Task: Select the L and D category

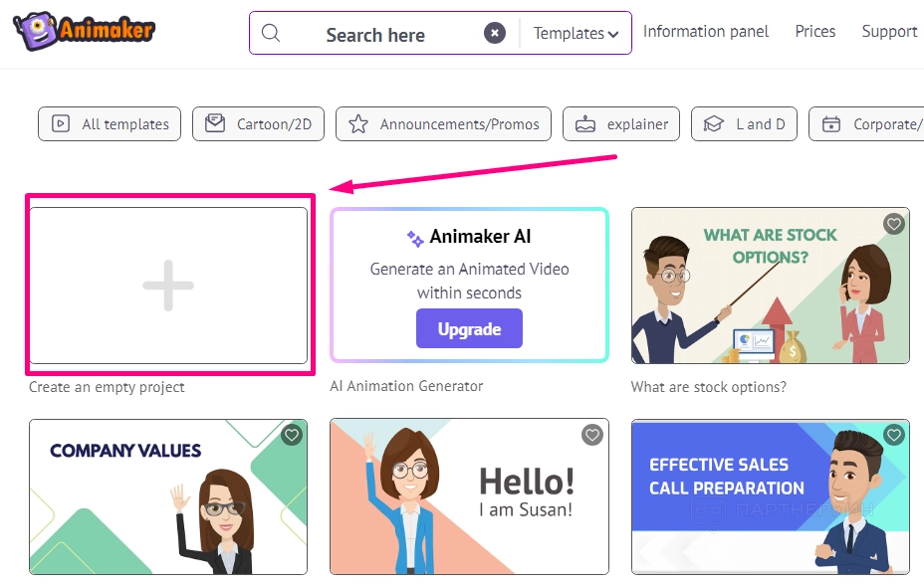Action: pyautogui.click(x=744, y=124)
